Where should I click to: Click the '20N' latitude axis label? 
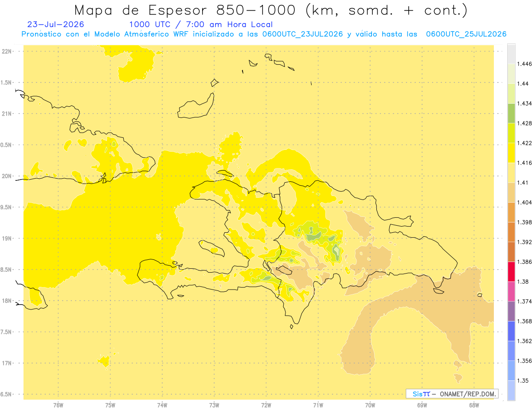point(6,176)
